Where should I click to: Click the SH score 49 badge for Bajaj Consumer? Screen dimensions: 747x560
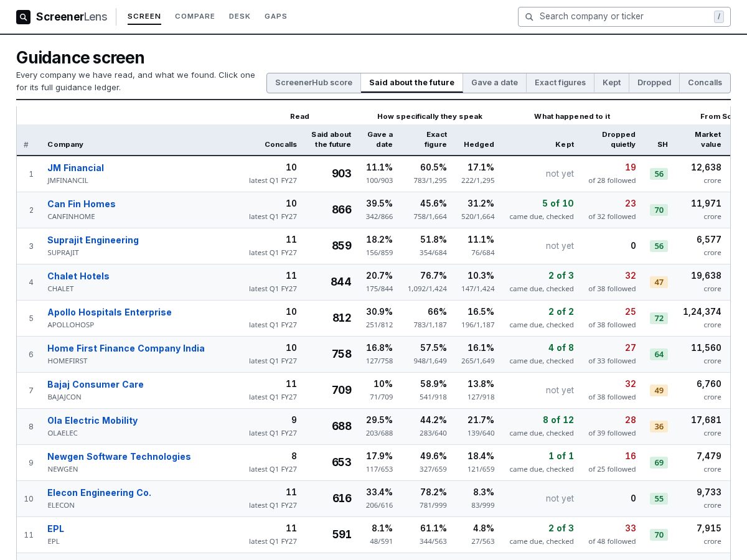(659, 391)
